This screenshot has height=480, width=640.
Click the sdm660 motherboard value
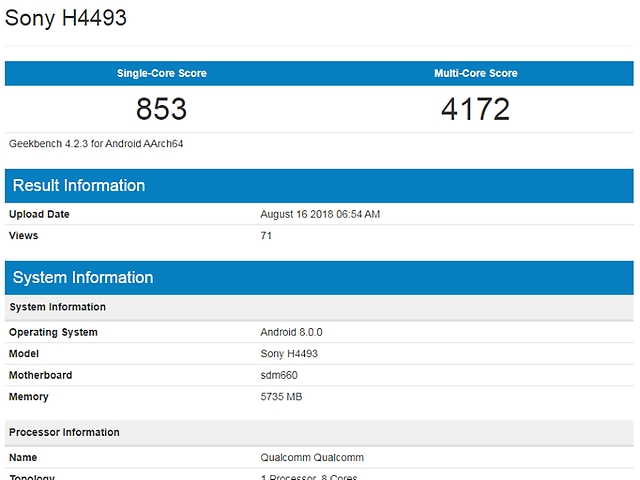279,375
